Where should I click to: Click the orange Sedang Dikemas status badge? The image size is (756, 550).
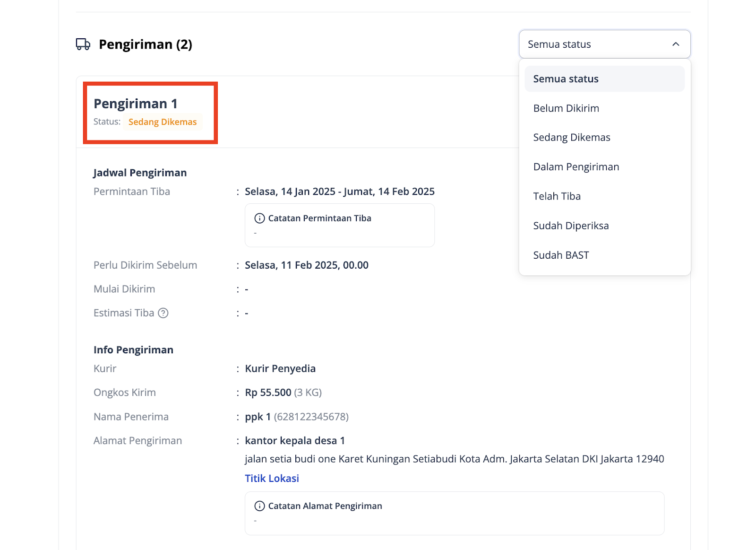click(163, 122)
